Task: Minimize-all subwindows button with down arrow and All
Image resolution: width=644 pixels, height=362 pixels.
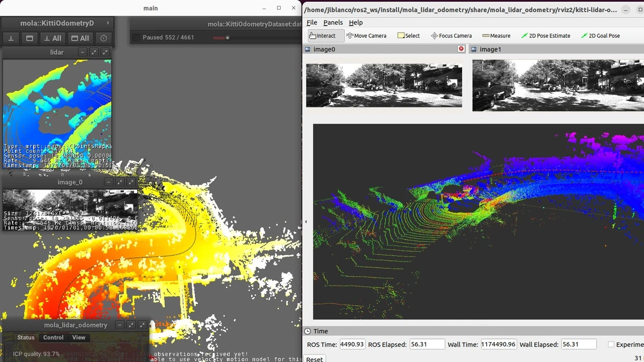Action: pyautogui.click(x=53, y=38)
